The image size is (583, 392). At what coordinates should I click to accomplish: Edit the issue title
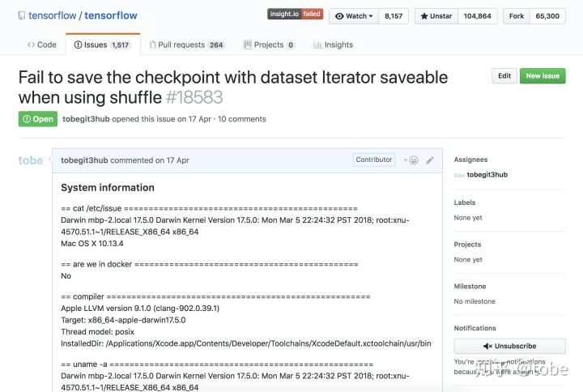(504, 76)
